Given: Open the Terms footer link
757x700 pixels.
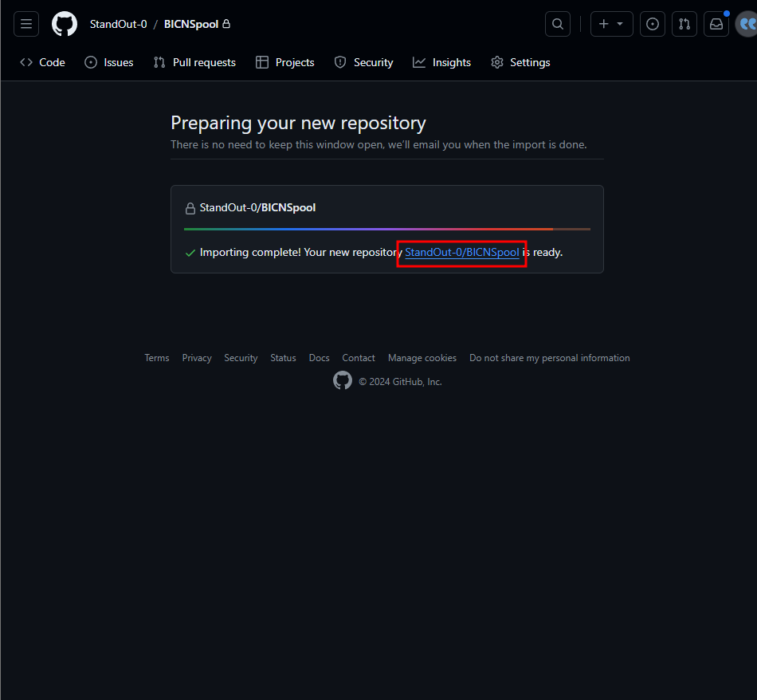Looking at the screenshot, I should click(x=157, y=358).
